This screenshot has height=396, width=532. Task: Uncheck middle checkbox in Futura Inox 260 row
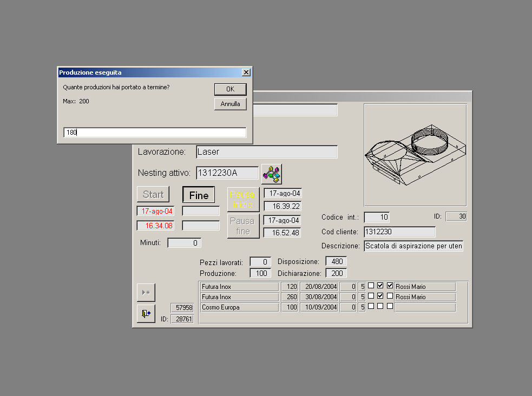(380, 296)
